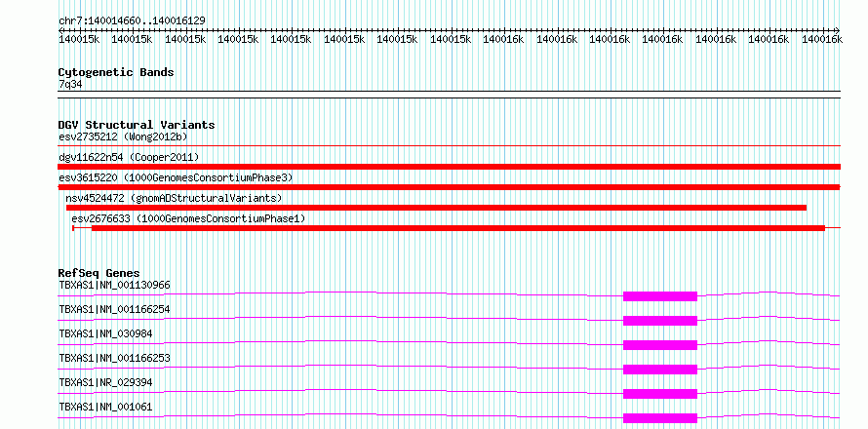Select the magenta exon of NM_001166253
The height and width of the screenshot is (429, 868).
660,370
